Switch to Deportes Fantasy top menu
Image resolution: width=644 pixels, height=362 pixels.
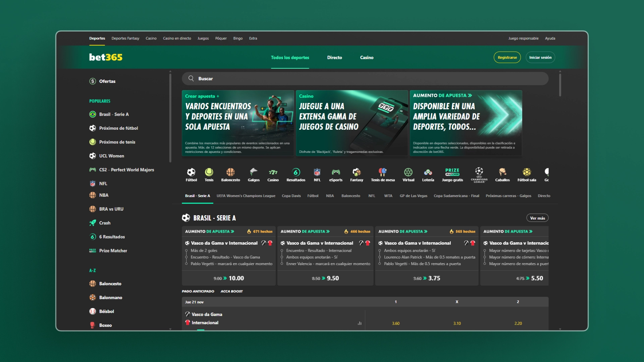point(125,38)
